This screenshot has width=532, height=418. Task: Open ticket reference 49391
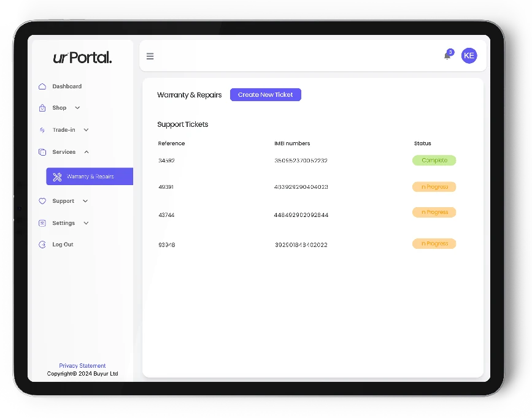pyautogui.click(x=166, y=187)
